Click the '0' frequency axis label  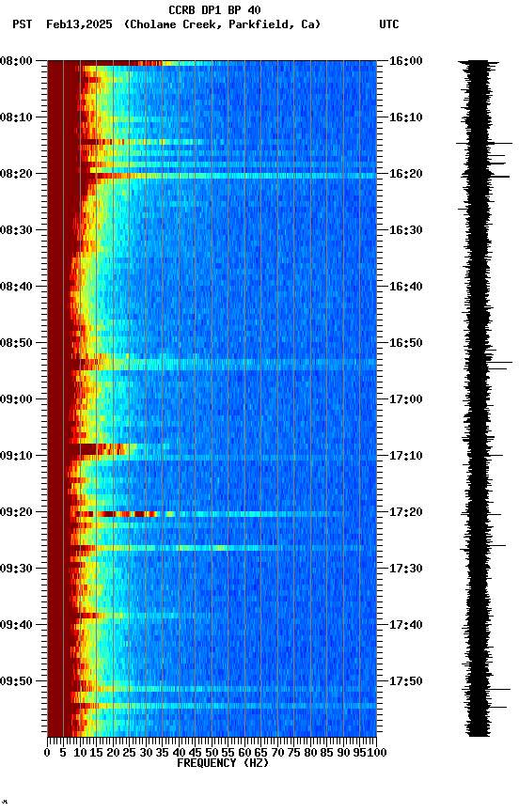(47, 754)
